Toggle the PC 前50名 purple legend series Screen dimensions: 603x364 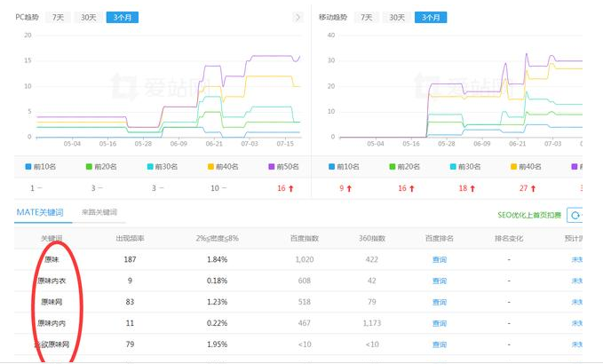284,166
